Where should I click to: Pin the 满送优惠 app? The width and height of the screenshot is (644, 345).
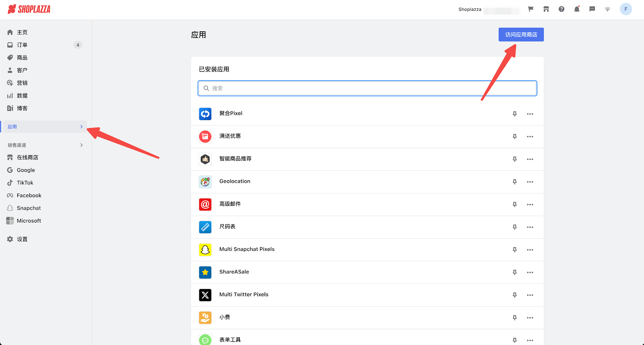click(x=514, y=136)
